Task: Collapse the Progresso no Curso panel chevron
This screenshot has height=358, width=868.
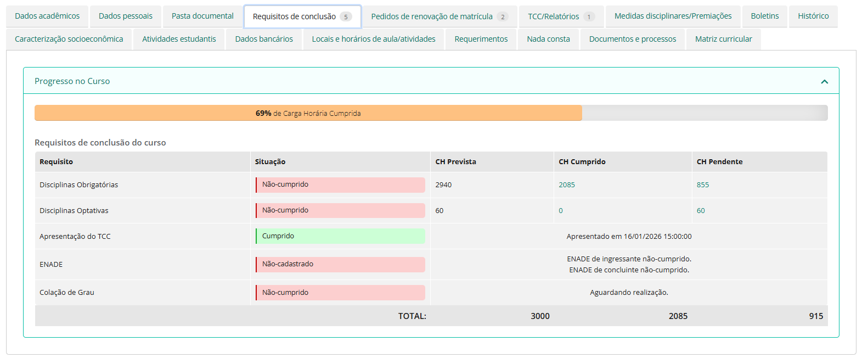Action: pos(824,81)
